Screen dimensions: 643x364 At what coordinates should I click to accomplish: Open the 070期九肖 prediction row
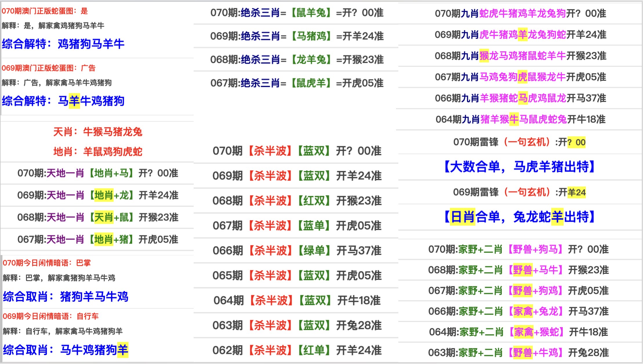(x=520, y=13)
